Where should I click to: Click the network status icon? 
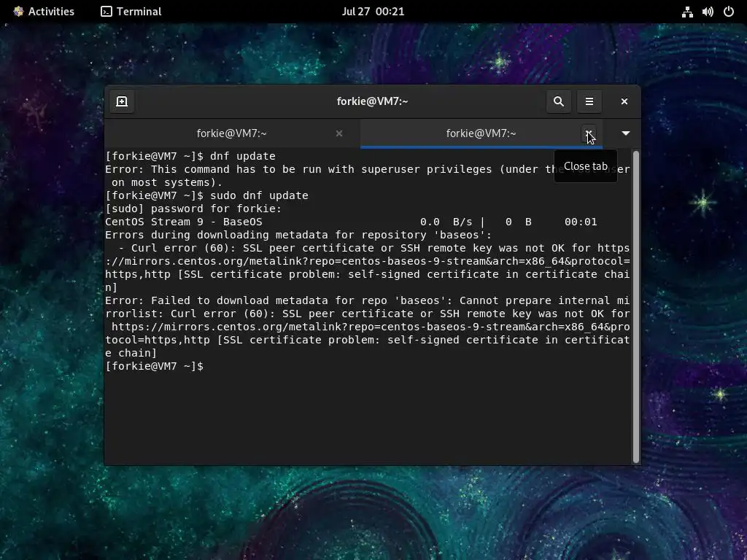point(687,12)
